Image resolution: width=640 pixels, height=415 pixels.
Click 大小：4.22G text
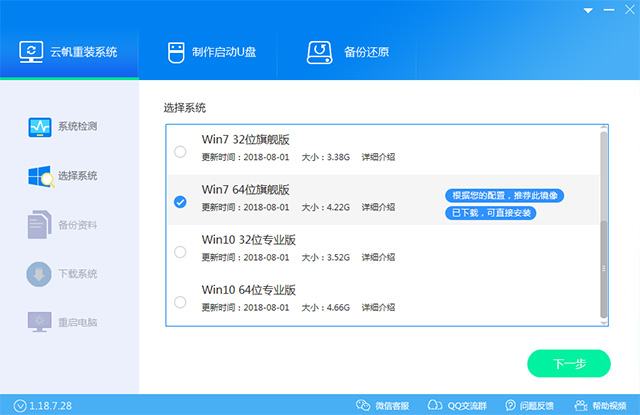(325, 207)
